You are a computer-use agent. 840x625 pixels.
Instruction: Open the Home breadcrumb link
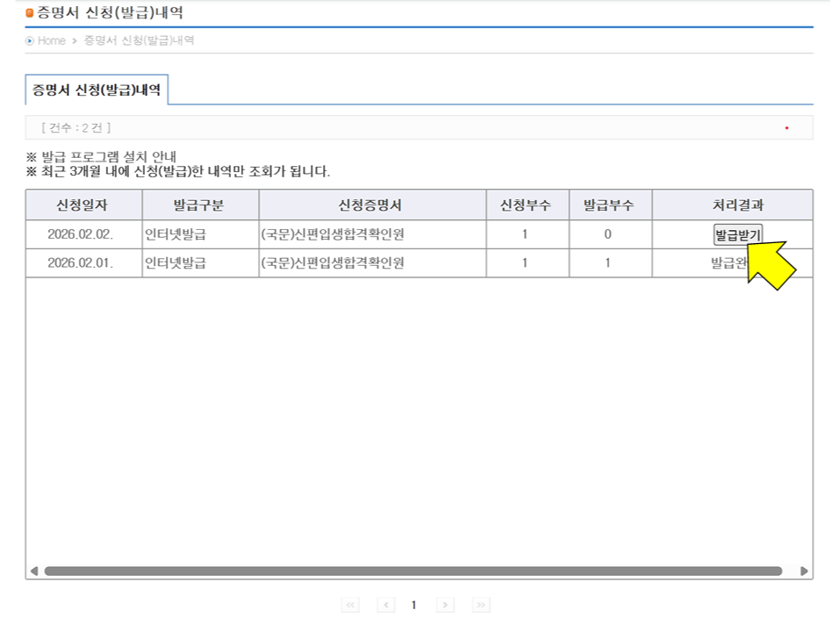click(x=52, y=40)
